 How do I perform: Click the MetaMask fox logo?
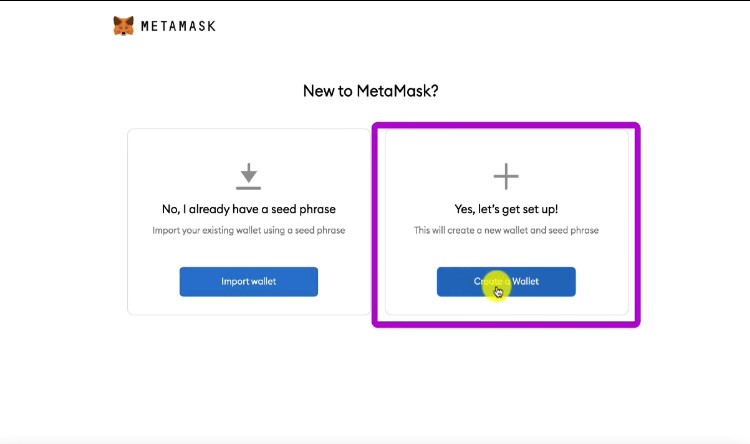pos(124,26)
